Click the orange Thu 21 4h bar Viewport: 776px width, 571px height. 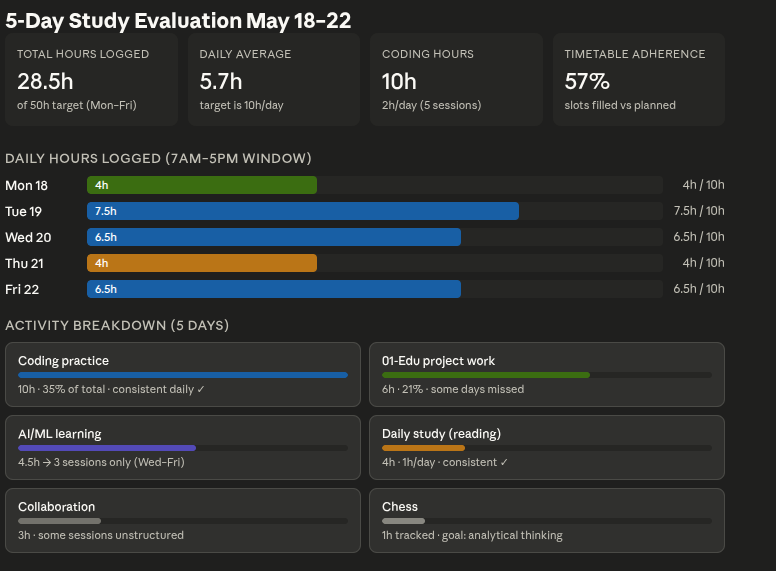point(202,263)
